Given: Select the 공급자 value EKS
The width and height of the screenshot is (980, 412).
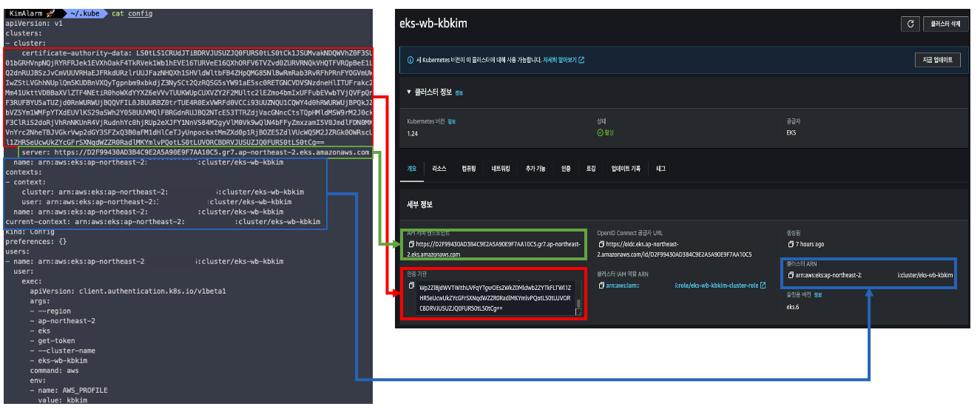Looking at the screenshot, I should (792, 132).
